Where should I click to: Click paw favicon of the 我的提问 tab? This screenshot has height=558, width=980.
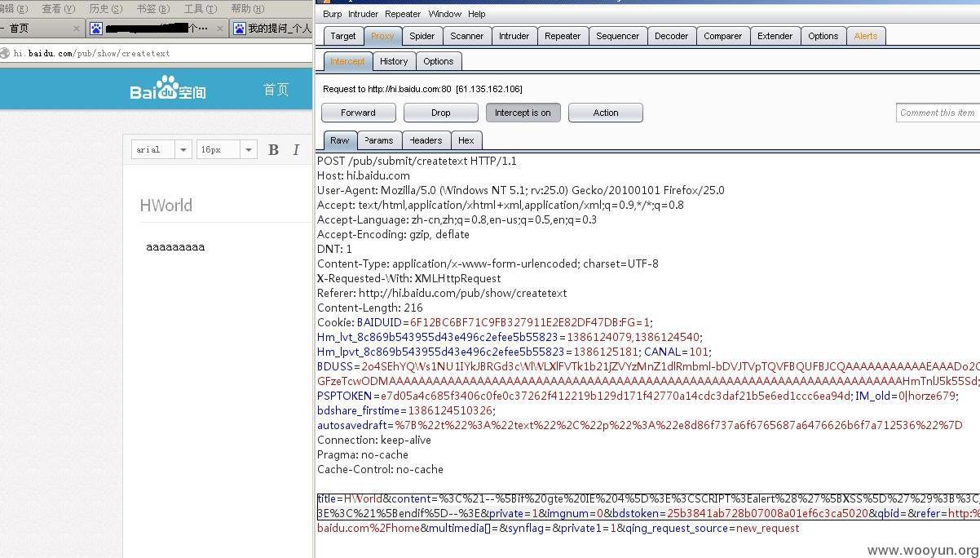(239, 29)
